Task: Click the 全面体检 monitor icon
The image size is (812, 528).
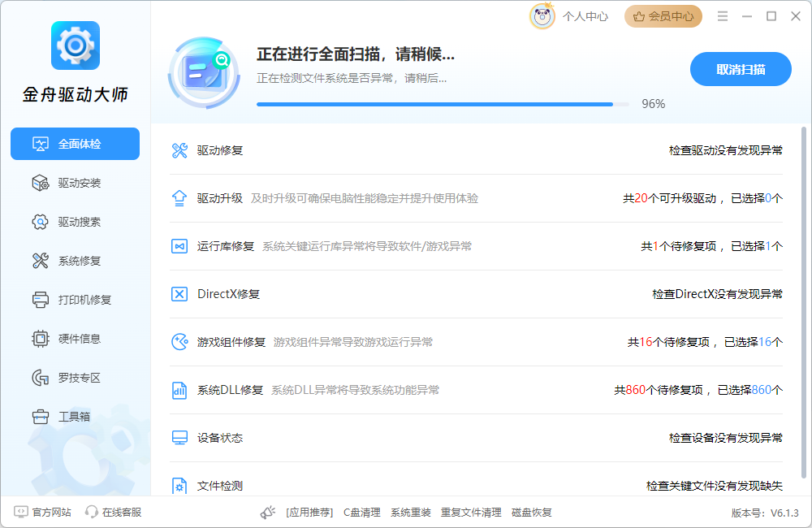Action: (41, 144)
